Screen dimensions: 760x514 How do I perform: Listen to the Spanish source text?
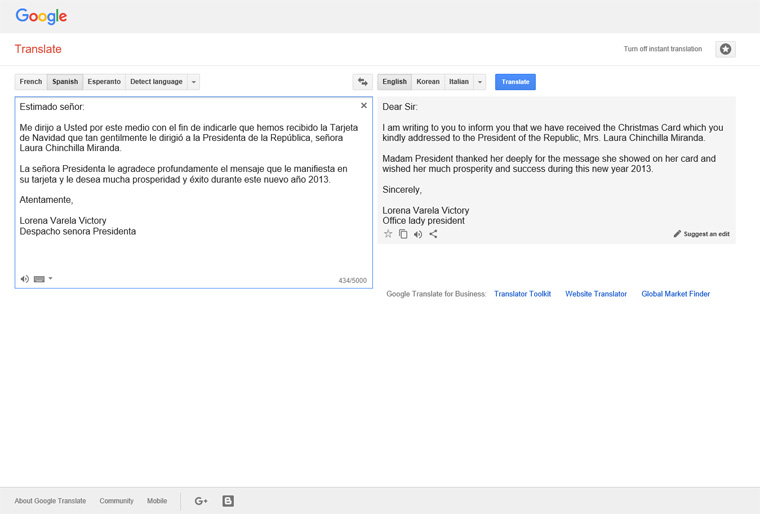point(25,279)
